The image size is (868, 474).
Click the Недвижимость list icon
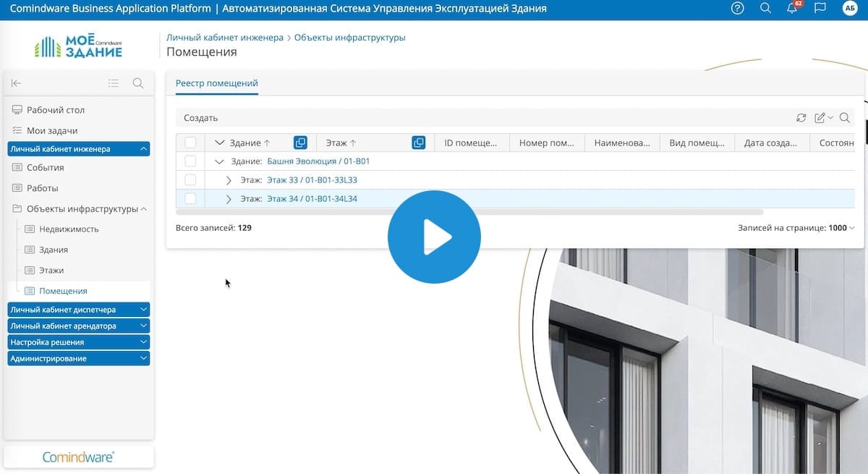pyautogui.click(x=30, y=229)
